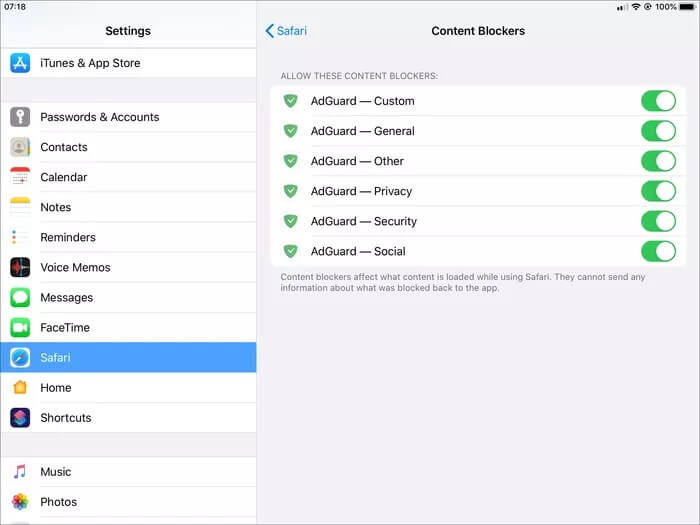
Task: Disable the AdGuard — Custom content blocker
Action: 658,101
